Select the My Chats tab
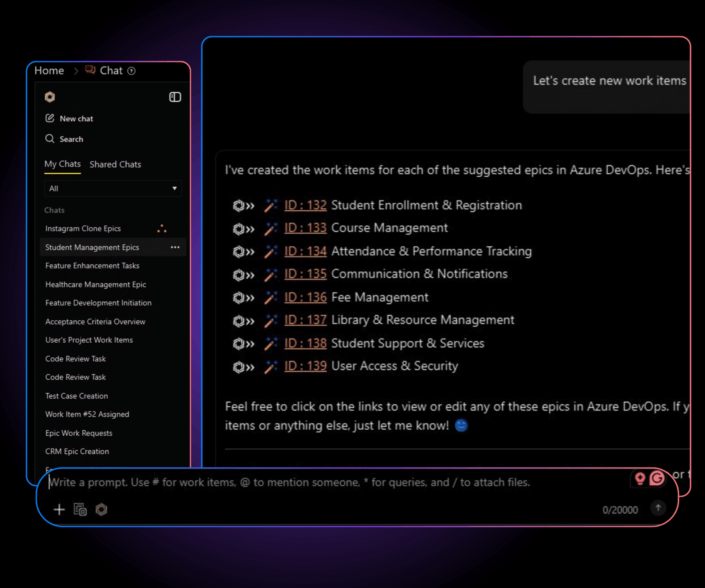Viewport: 705px width, 588px height. tap(63, 164)
